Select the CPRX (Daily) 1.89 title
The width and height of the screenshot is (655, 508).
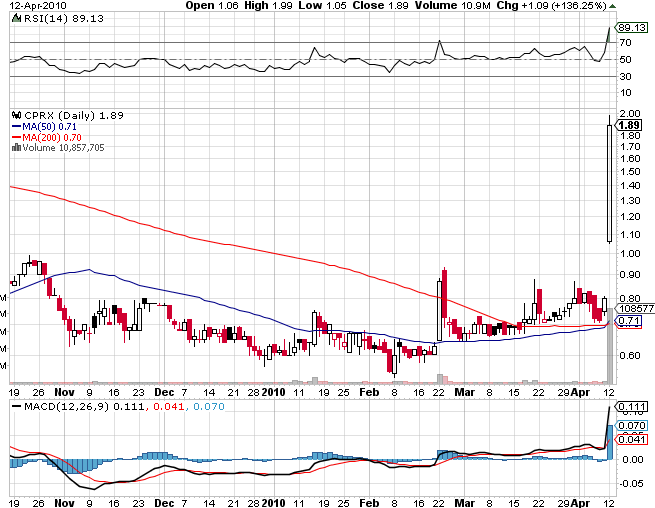tap(74, 115)
